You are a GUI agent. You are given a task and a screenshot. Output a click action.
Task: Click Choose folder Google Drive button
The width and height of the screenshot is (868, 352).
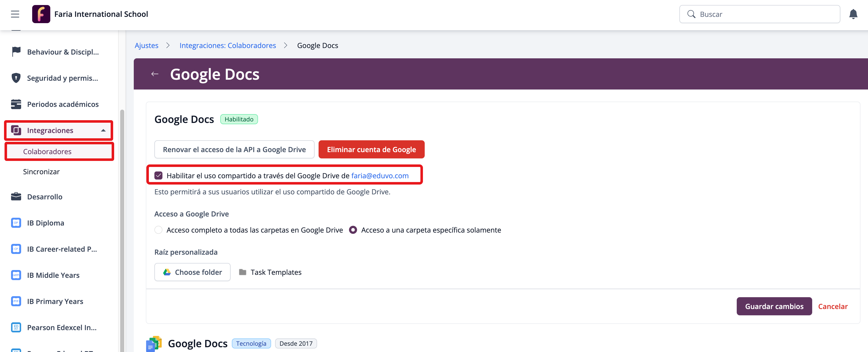192,272
